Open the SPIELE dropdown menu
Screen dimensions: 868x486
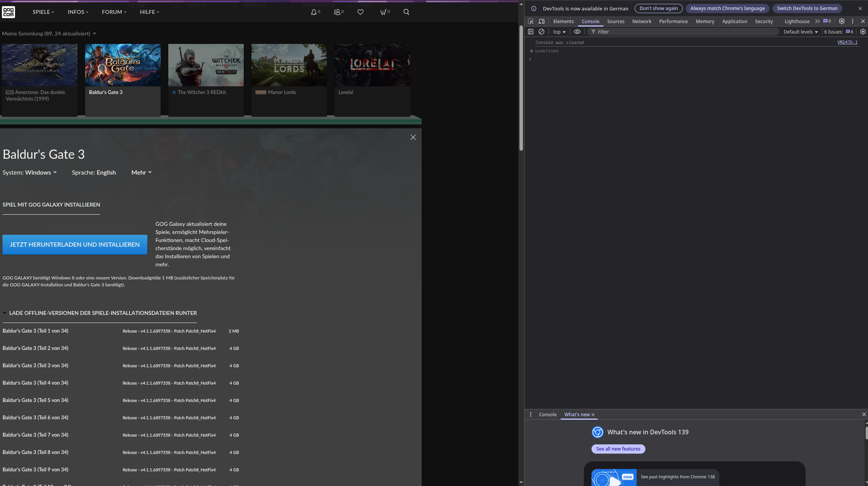click(x=43, y=12)
